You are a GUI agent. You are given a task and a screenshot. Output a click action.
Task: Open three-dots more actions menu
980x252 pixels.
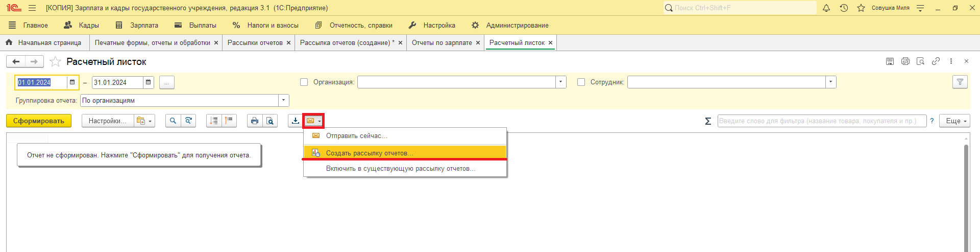tap(951, 61)
